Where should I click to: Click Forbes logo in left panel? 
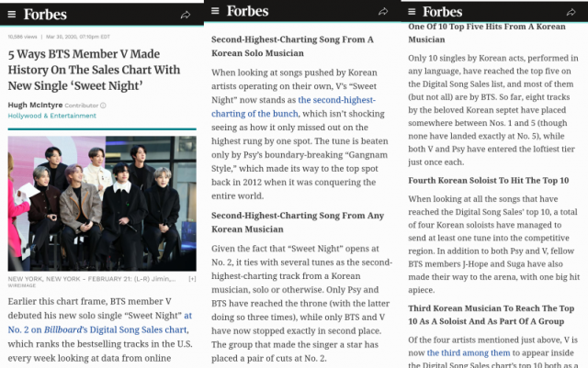tap(45, 15)
